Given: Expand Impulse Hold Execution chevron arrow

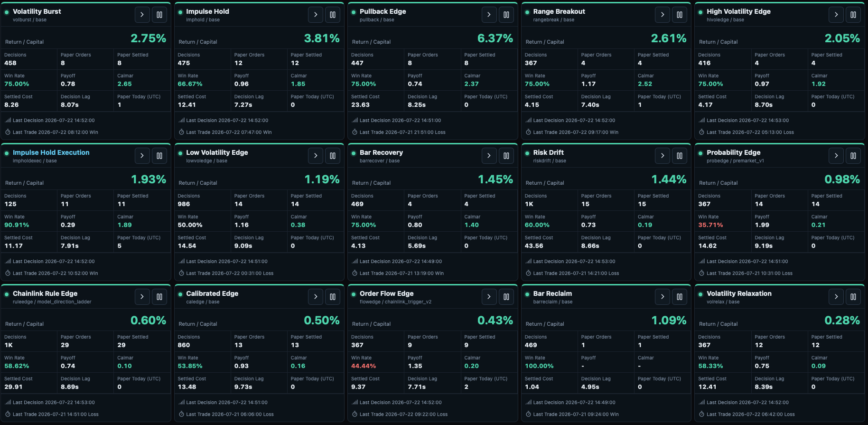Looking at the screenshot, I should click(x=142, y=156).
